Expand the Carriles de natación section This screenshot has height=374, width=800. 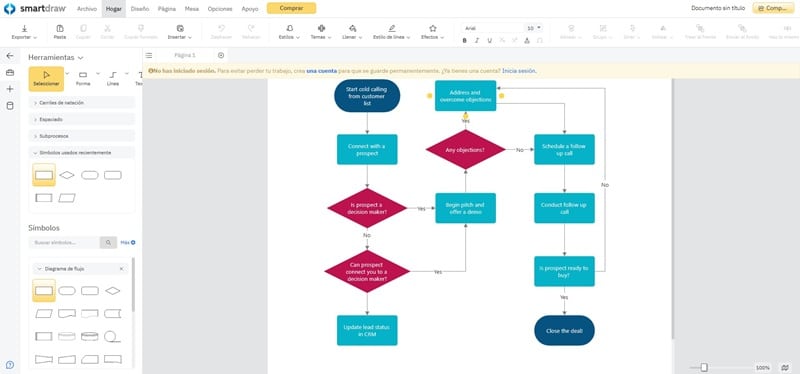[x=82, y=103]
